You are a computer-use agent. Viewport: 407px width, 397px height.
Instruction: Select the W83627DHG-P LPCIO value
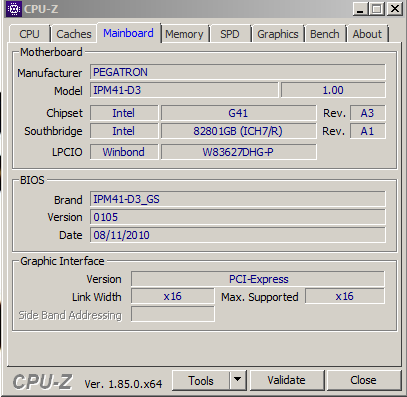coord(239,152)
